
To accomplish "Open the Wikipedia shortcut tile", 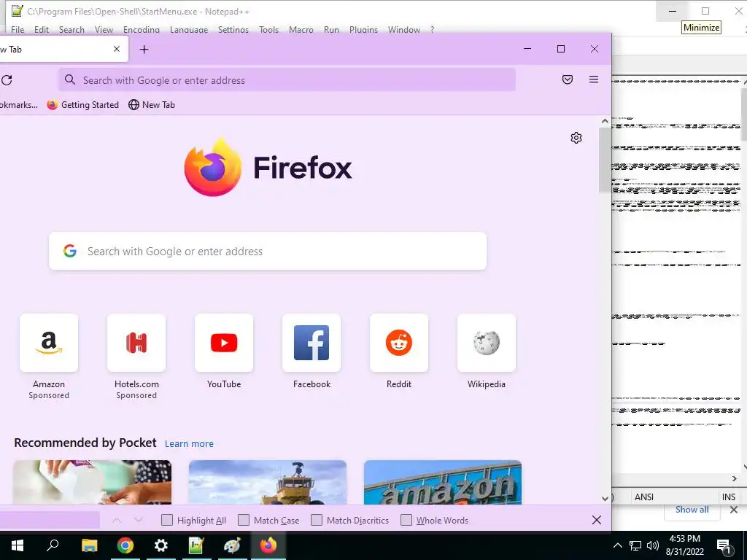I will [487, 343].
